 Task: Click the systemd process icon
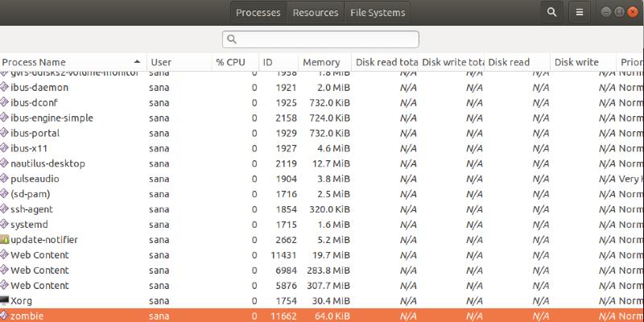5,225
